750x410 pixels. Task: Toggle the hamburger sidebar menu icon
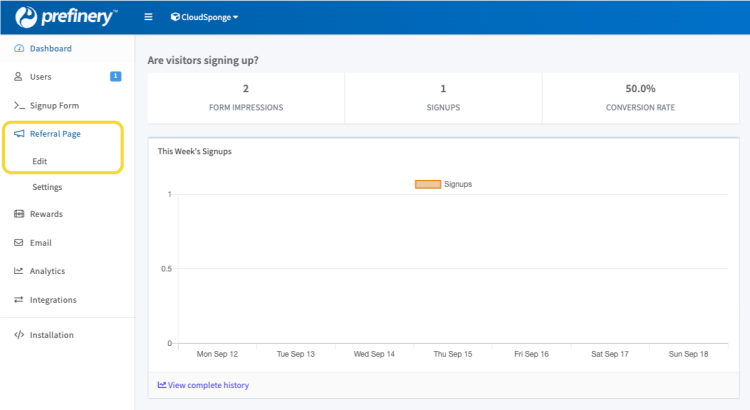[x=149, y=17]
